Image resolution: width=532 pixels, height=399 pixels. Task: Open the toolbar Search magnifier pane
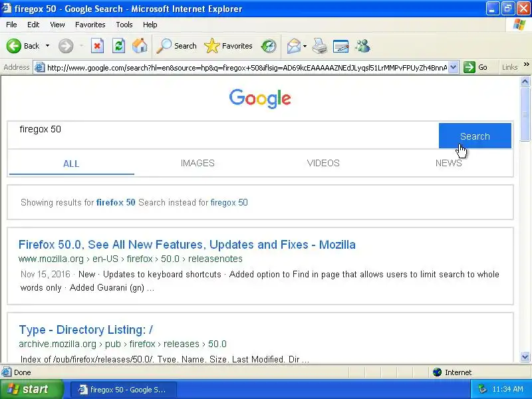tap(176, 46)
